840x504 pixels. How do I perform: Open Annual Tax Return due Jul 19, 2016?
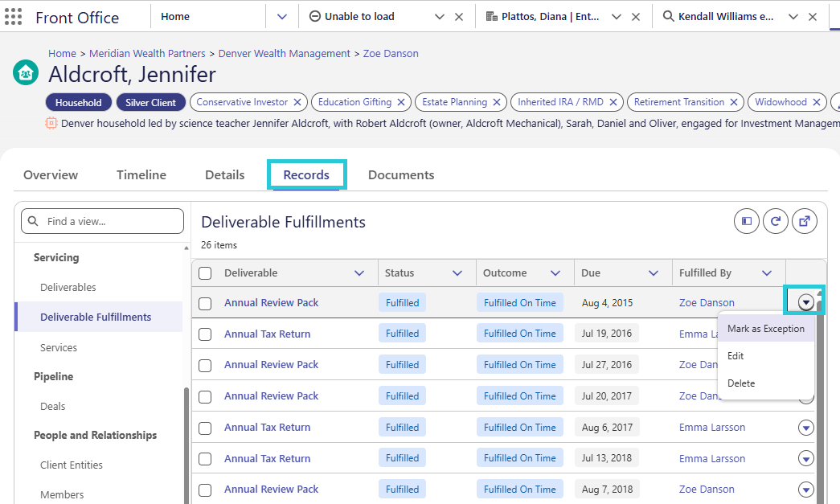(x=268, y=334)
